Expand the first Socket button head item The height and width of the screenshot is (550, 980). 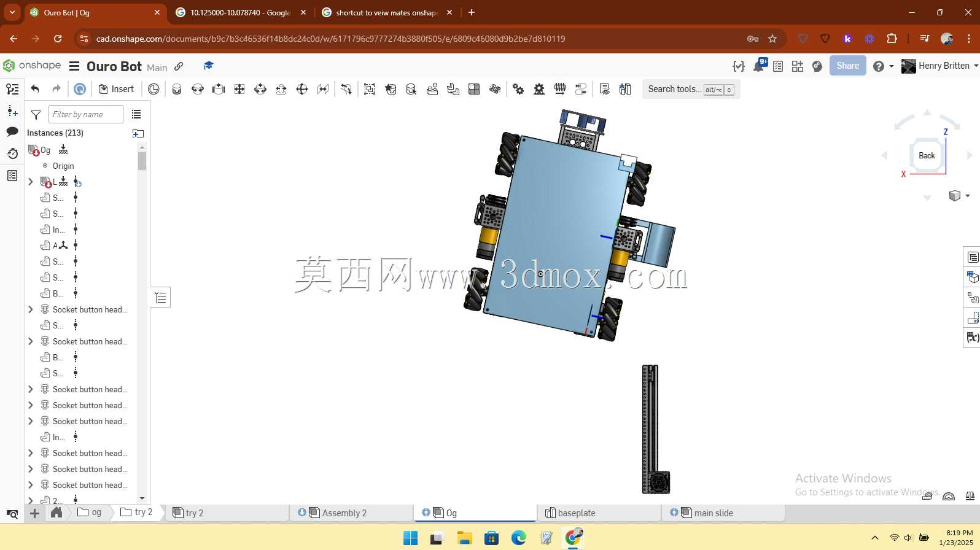coord(31,309)
